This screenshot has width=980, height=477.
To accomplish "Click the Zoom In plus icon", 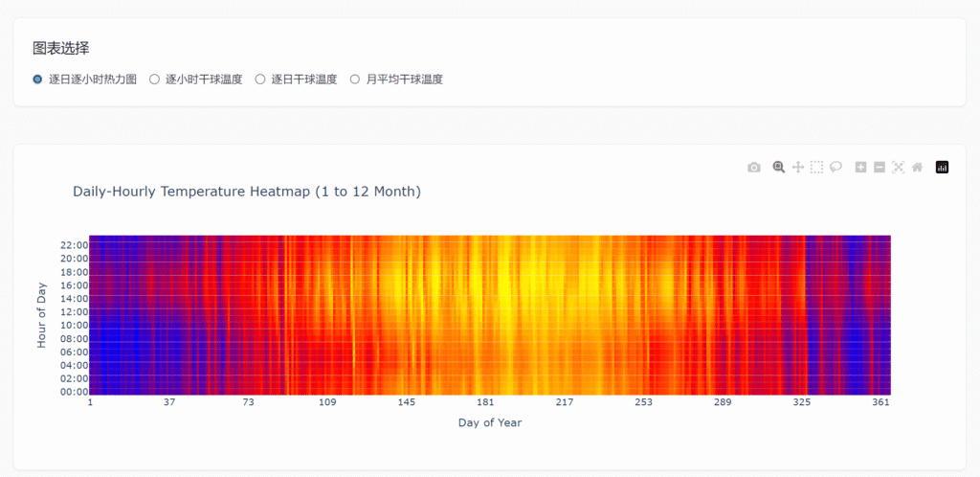I will (x=860, y=168).
